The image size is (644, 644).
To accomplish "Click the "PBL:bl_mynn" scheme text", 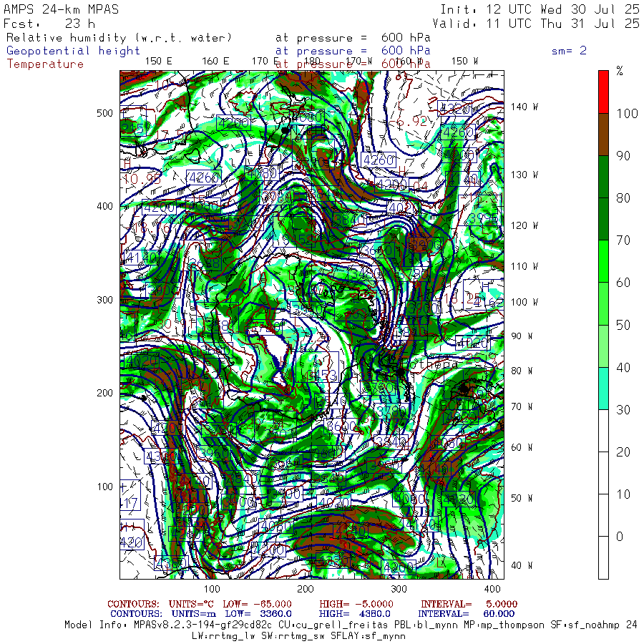I will click(425, 625).
